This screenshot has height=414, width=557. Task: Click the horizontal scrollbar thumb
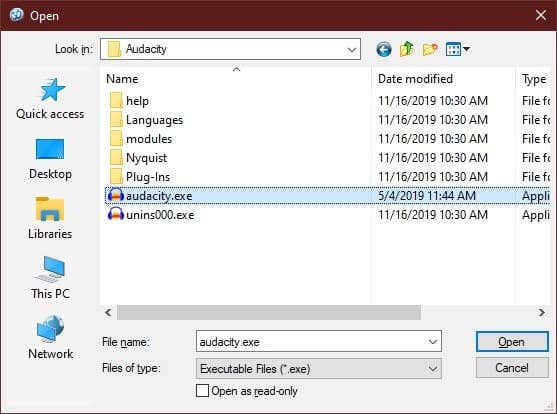click(x=269, y=312)
